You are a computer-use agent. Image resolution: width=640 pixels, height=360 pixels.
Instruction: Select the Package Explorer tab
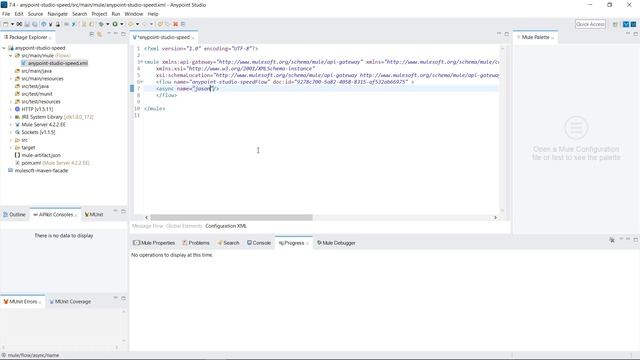click(27, 37)
